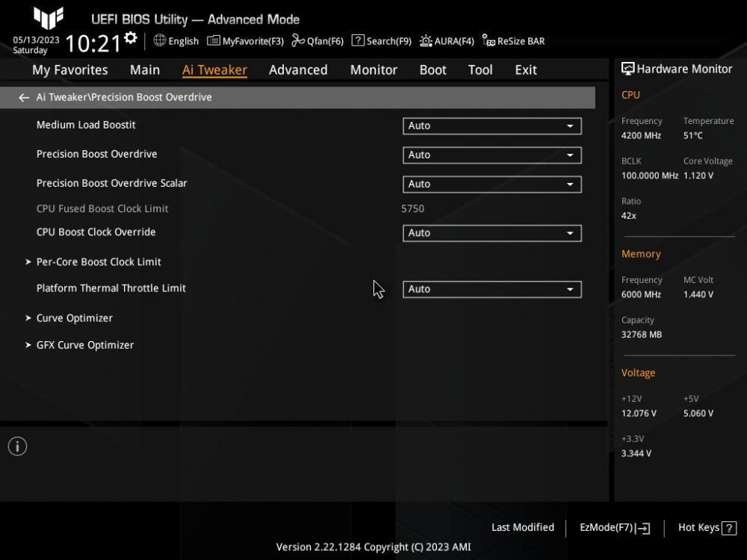Click the CPU frequency 4200 MHz value
The image size is (747, 560).
[x=641, y=136]
